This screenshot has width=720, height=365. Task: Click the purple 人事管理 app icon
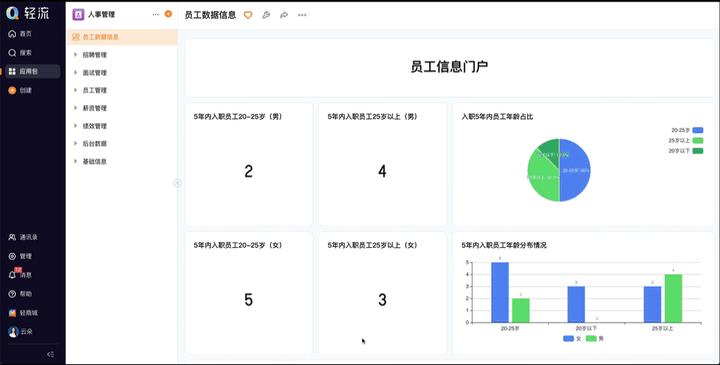tap(78, 15)
